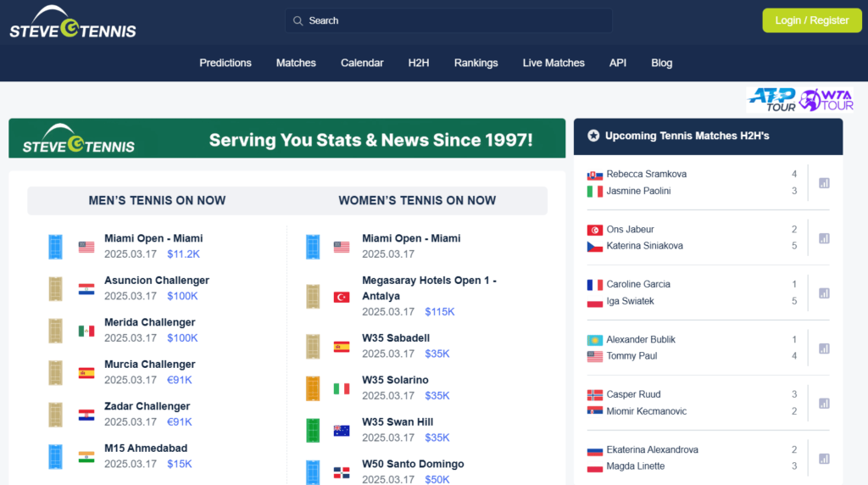Open the W35 Sabadell tournament
The height and width of the screenshot is (485, 868).
(396, 338)
